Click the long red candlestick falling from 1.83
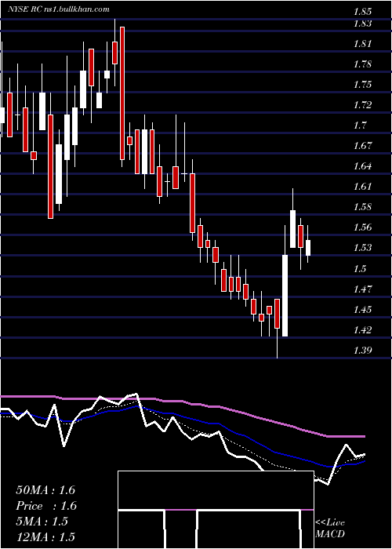The width and height of the screenshot is (392, 549). coord(122,93)
